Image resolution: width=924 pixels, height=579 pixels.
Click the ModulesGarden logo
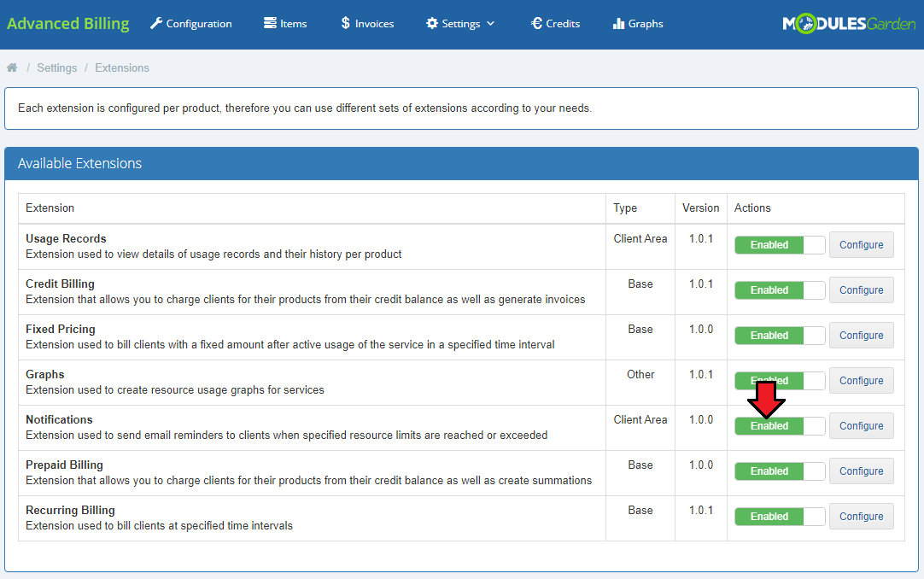(x=849, y=24)
